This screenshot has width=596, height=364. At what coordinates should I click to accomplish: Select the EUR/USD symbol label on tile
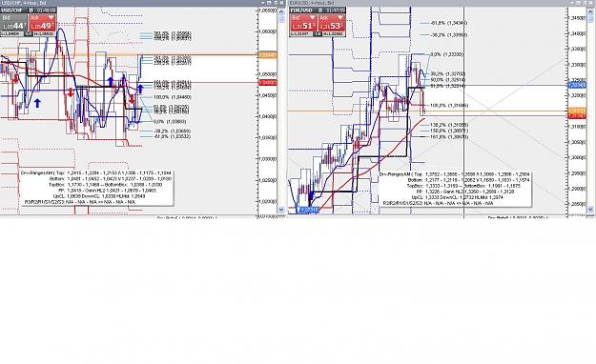tap(301, 10)
